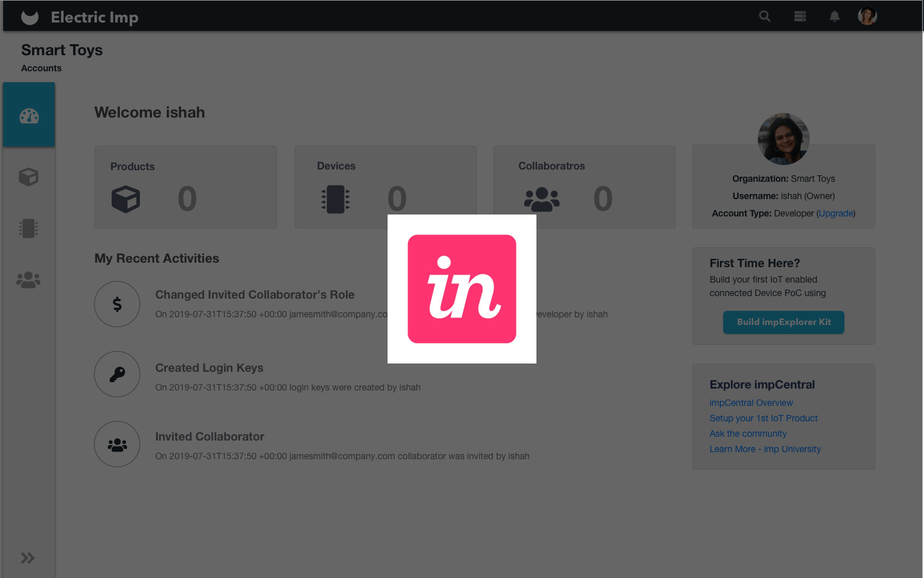The image size is (924, 578).
Task: Open the notifications bell
Action: pos(834,17)
